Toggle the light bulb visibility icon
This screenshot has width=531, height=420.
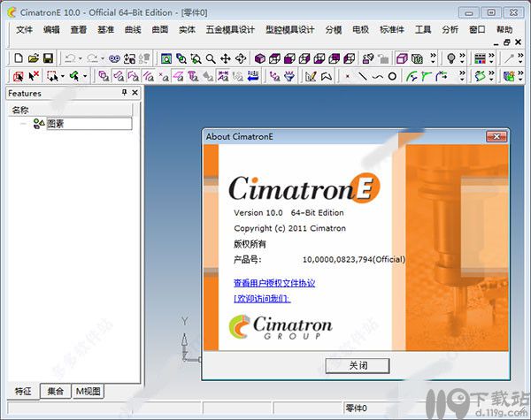[450, 58]
